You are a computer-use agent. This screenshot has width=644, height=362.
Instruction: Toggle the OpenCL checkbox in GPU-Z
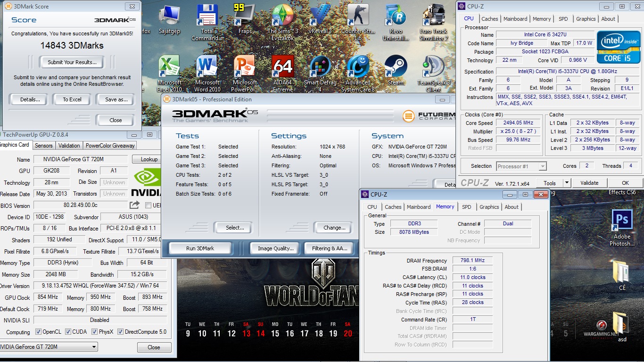coord(39,332)
